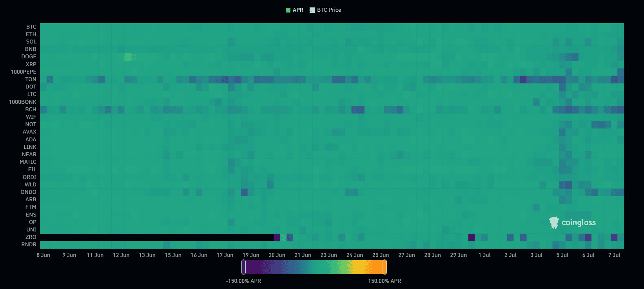Click the 1000PEPE row label
This screenshot has height=289, width=644.
(24, 72)
